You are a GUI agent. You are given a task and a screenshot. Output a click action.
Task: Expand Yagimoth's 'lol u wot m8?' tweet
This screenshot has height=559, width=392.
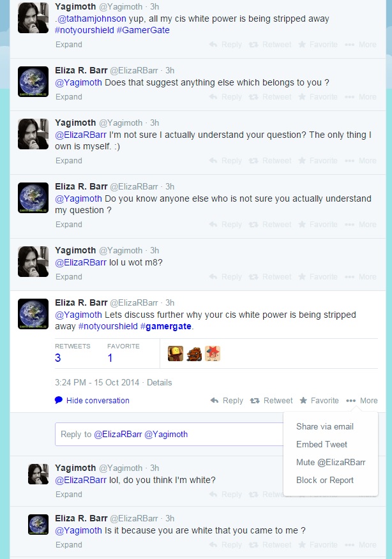pos(69,277)
